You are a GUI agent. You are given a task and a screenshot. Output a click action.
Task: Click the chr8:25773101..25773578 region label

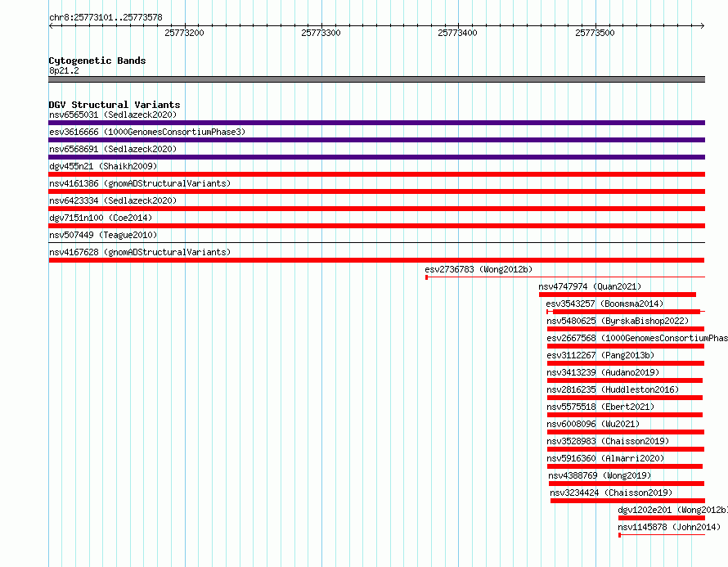(x=106, y=18)
